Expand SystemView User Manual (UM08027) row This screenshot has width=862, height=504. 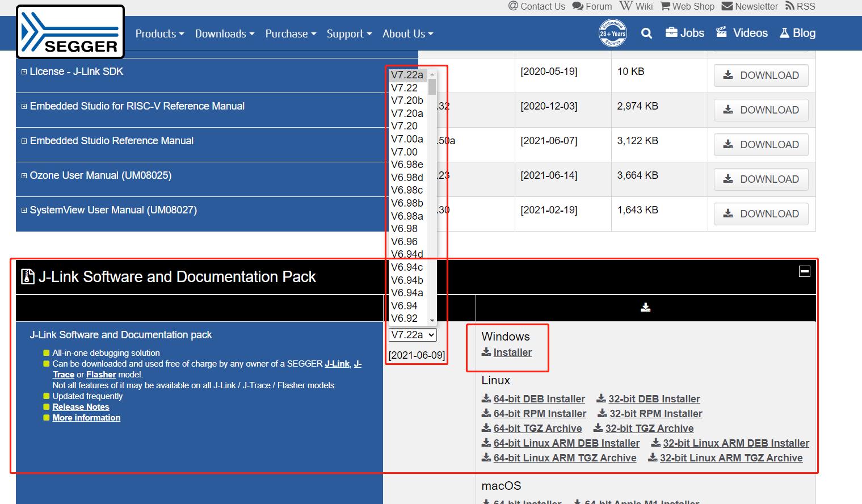(24, 210)
